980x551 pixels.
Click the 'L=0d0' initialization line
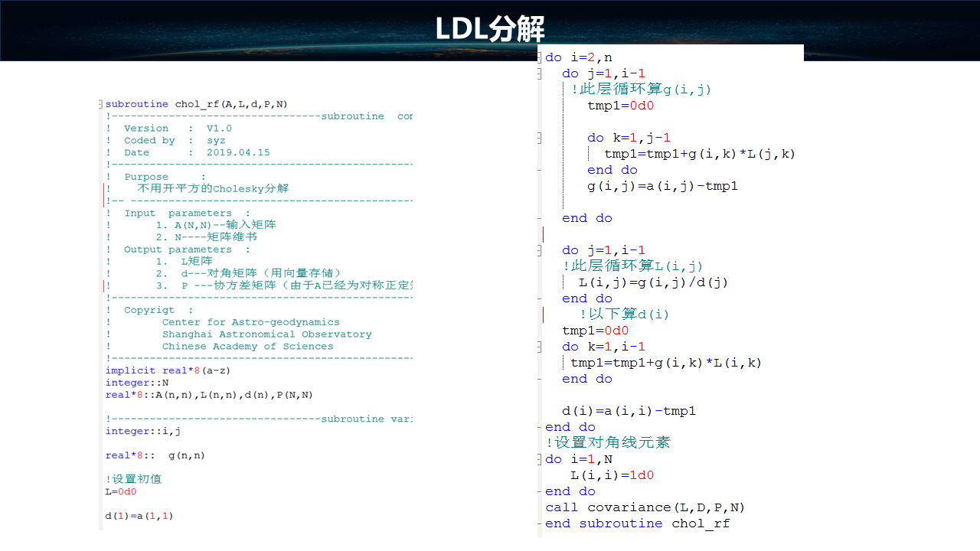point(121,492)
